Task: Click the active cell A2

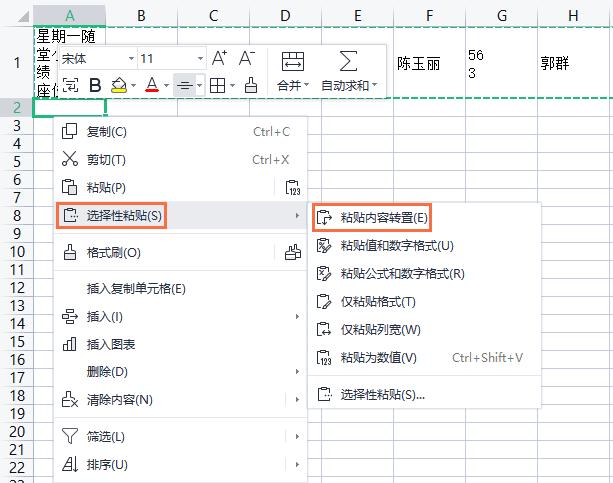Action: 70,108
